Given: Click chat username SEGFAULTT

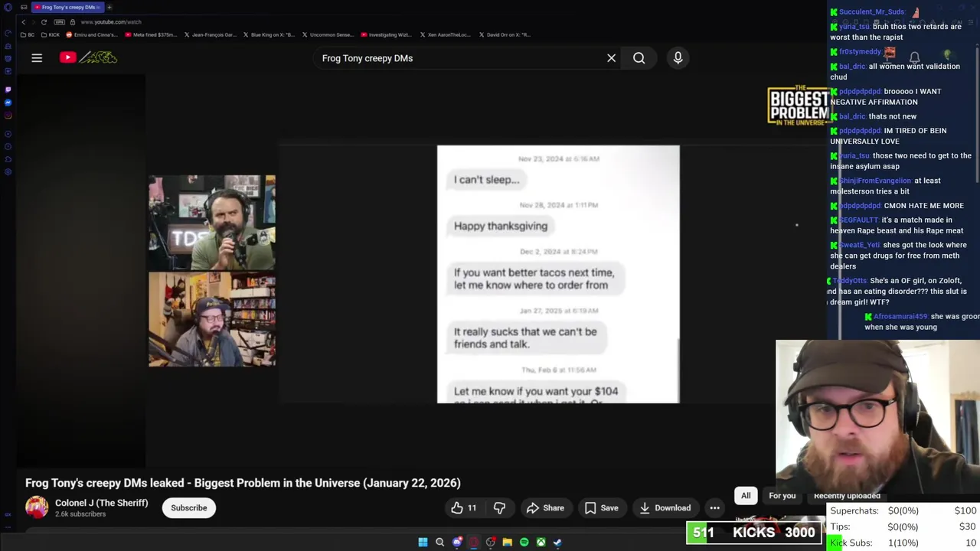Looking at the screenshot, I should point(858,220).
